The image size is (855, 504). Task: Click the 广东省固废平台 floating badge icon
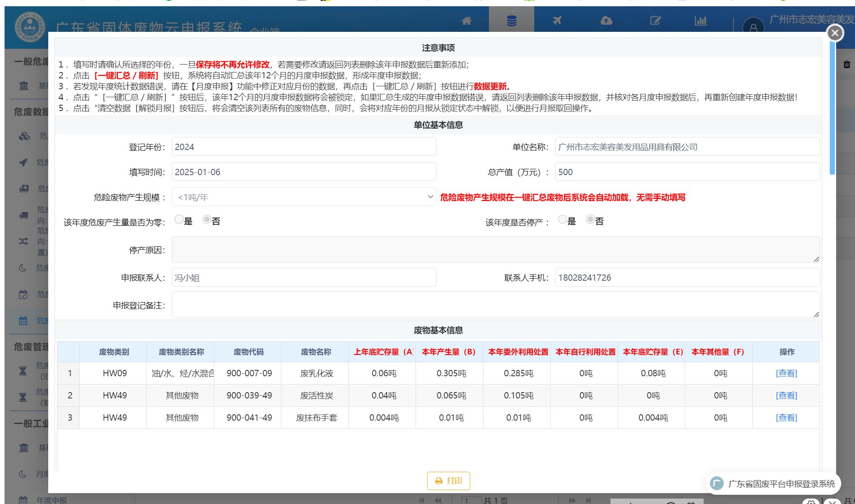coord(717,483)
